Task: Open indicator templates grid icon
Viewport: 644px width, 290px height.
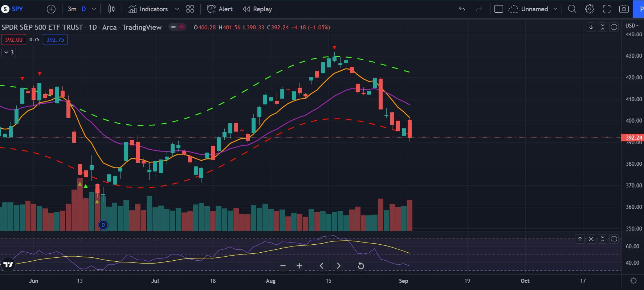Action: (x=190, y=9)
